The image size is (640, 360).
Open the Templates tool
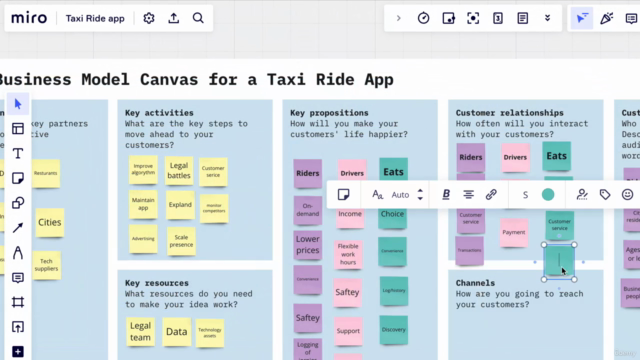(18, 129)
